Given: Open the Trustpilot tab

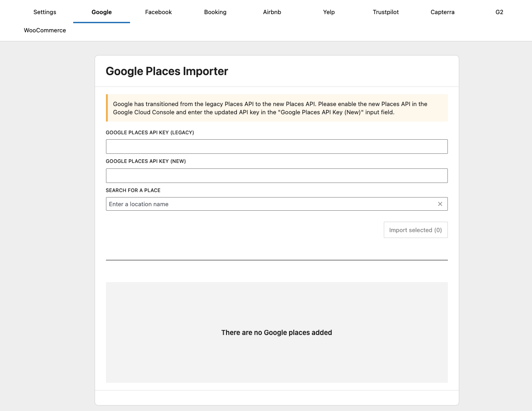Looking at the screenshot, I should (386, 12).
